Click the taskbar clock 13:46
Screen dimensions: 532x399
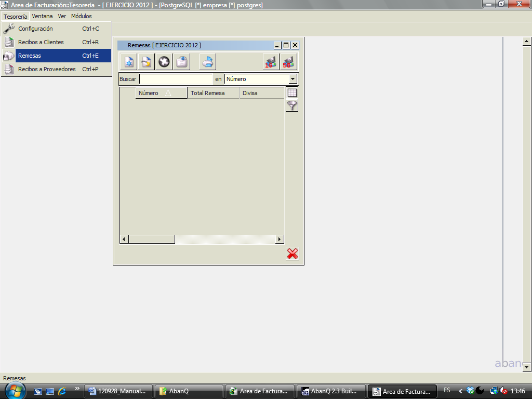tap(518, 391)
